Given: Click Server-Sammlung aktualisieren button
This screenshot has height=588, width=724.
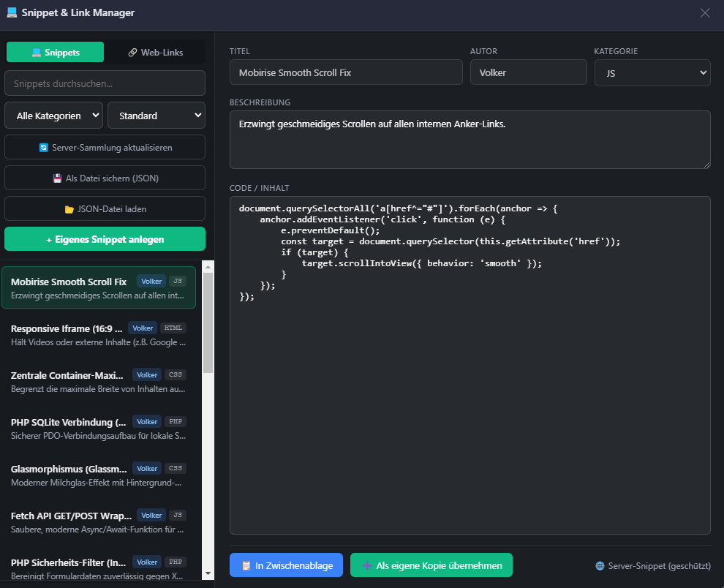Looking at the screenshot, I should (105, 147).
